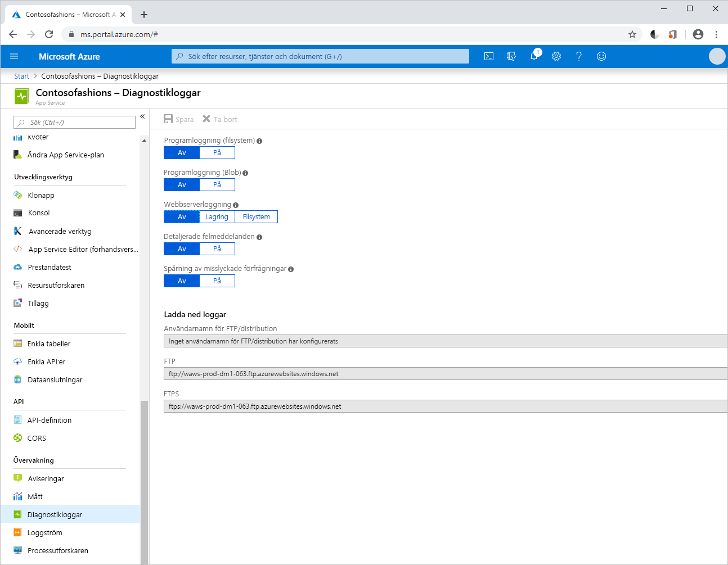The height and width of the screenshot is (565, 728).
Task: Click the Ta bort delete icon
Action: click(206, 119)
